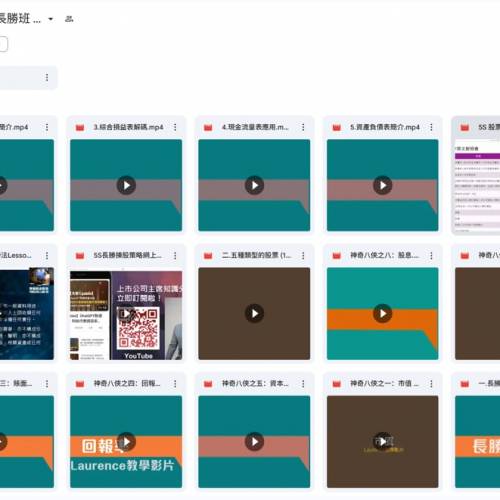Open more options for 二.五種類型的股票 video
This screenshot has width=500, height=500.
303,255
